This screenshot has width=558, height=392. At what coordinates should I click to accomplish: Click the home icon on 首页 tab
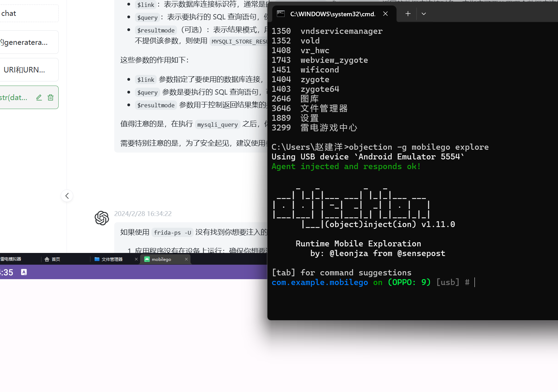[47, 259]
